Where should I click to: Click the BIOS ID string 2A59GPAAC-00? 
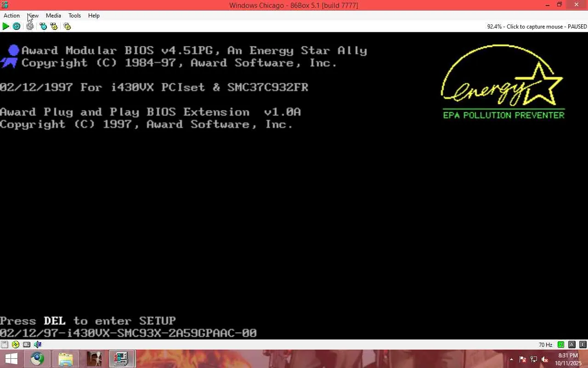tap(213, 333)
